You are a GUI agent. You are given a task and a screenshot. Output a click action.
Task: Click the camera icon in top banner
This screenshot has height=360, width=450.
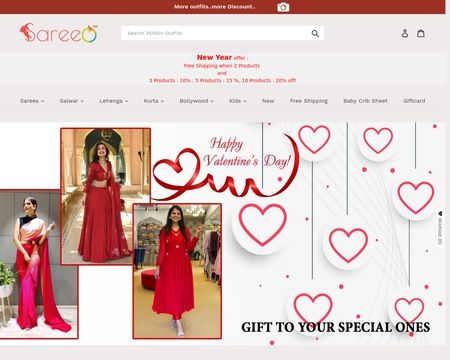click(283, 7)
